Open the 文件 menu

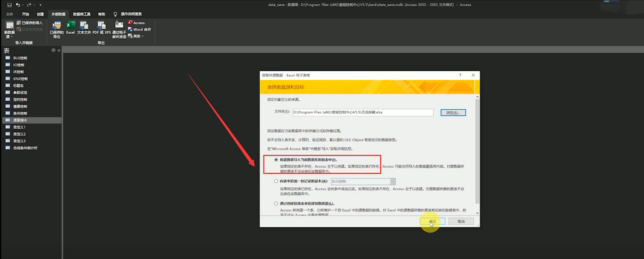click(9, 14)
